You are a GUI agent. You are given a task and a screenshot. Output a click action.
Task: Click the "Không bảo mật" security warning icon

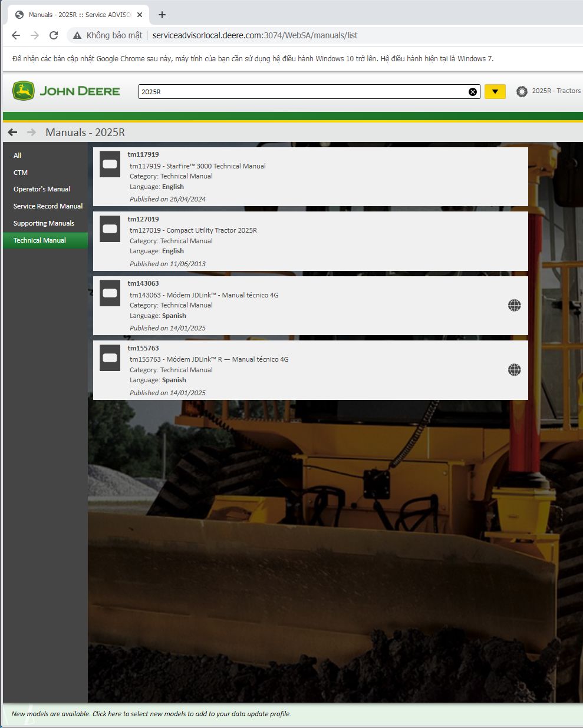pyautogui.click(x=77, y=35)
